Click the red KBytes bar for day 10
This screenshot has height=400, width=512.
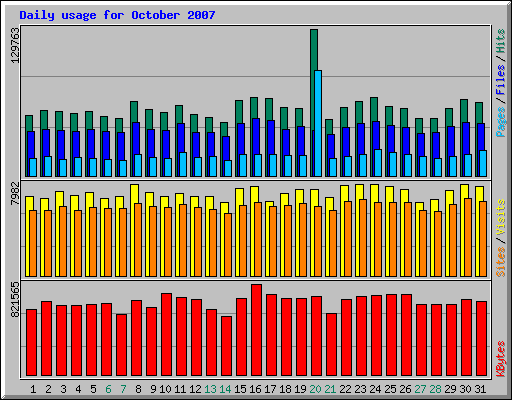[x=166, y=335]
